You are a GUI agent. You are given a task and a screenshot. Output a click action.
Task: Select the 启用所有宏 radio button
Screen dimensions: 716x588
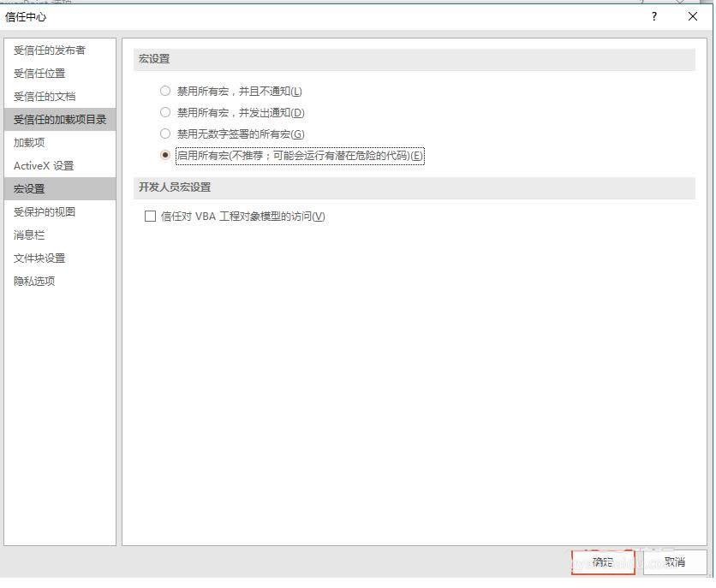165,155
